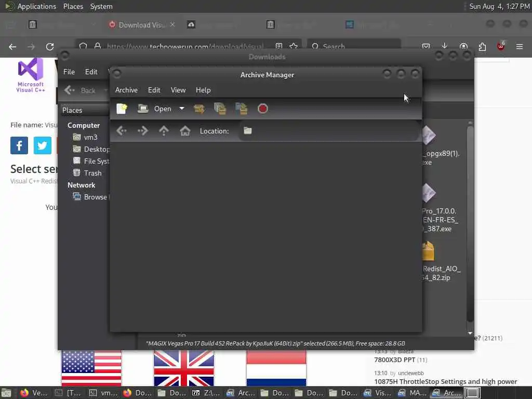Screen dimensions: 532x399
Task: Reload the page in the browser
Action: tap(50, 47)
